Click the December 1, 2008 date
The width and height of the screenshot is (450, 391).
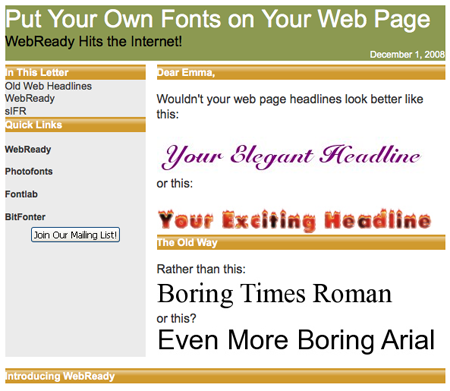[407, 54]
